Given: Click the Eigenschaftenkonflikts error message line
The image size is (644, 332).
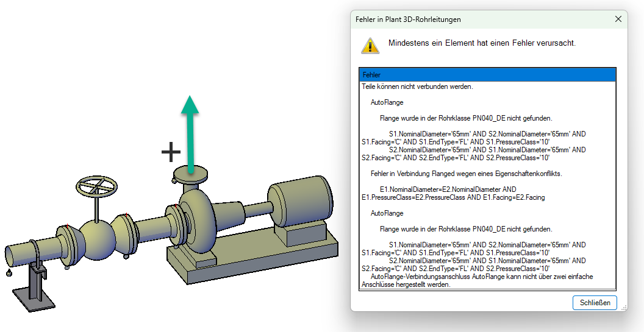Looking at the screenshot, I should pyautogui.click(x=466, y=174).
